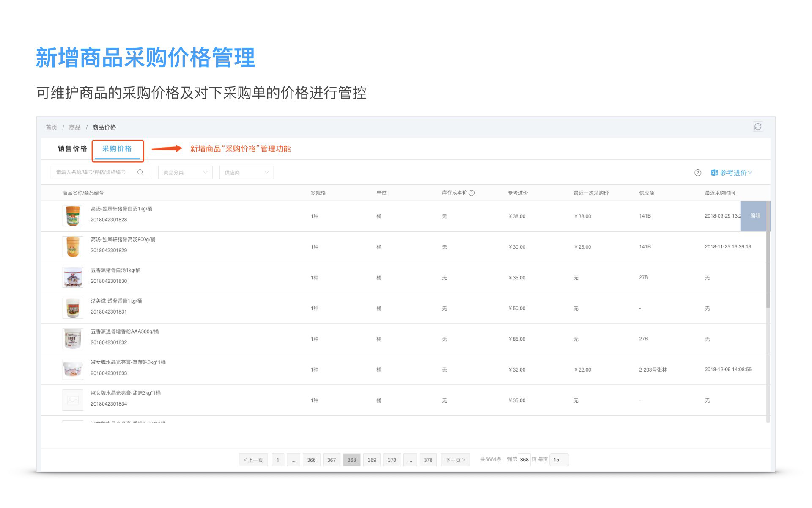Click placeholder image of 淑女牌水晶光亮膏-甜味
This screenshot has width=812, height=508.
coord(73,400)
